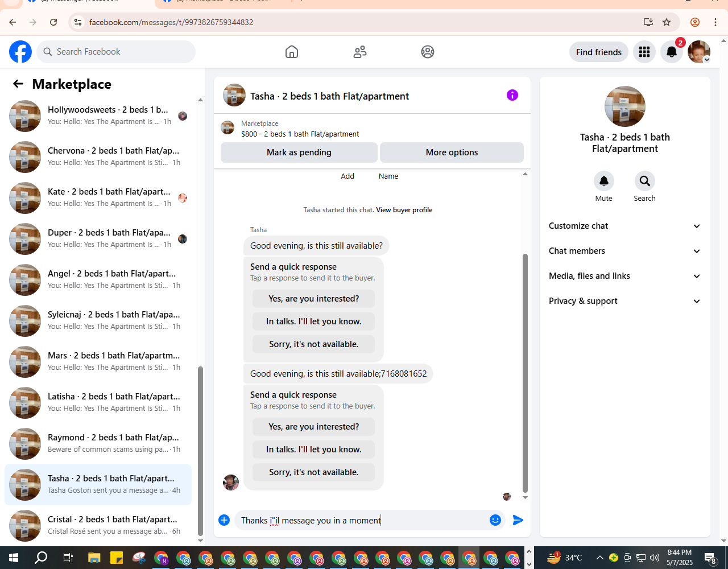Focus the Search Facebook field

(116, 52)
